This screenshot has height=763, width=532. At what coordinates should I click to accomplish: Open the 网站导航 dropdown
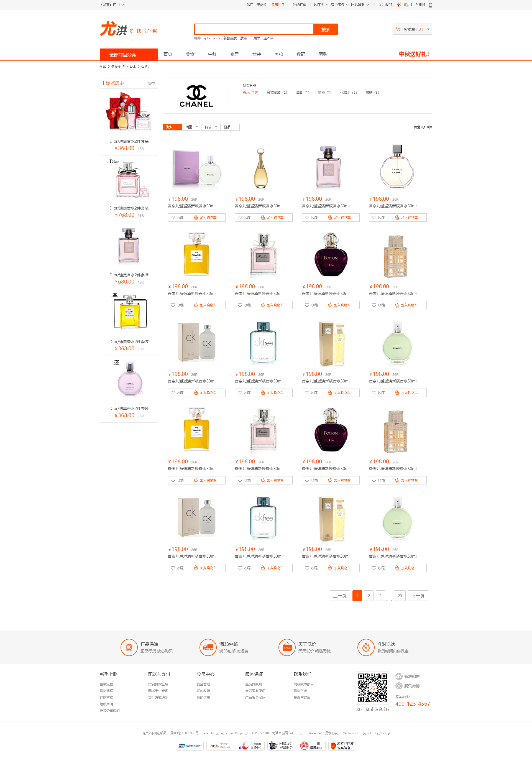pyautogui.click(x=360, y=5)
